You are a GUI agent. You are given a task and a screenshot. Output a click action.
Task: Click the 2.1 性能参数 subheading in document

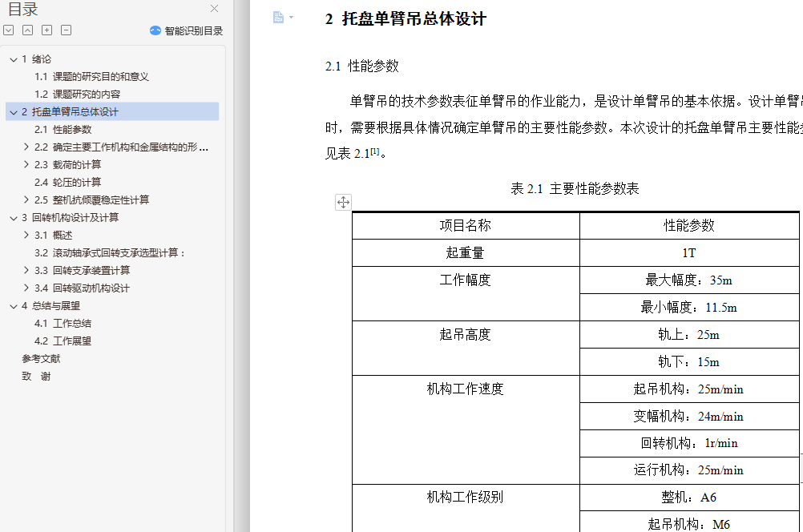pyautogui.click(x=362, y=66)
